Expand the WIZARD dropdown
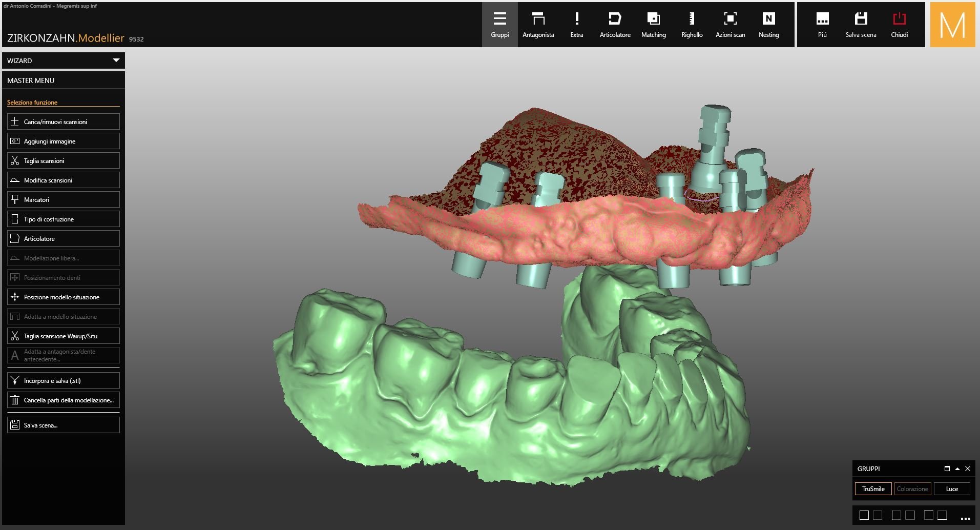The image size is (980, 530). pyautogui.click(x=116, y=60)
